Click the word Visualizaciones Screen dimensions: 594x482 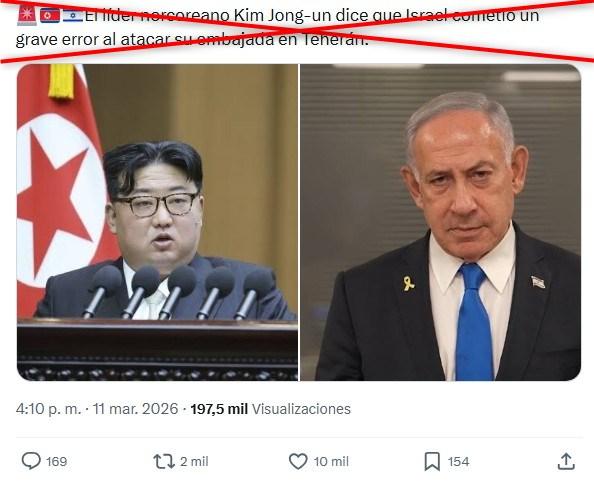(x=301, y=409)
